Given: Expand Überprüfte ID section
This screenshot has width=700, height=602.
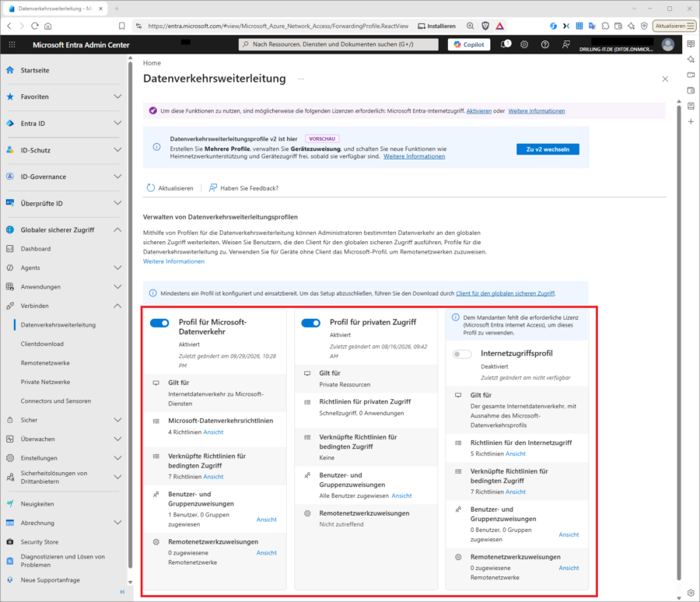Looking at the screenshot, I should 117,203.
